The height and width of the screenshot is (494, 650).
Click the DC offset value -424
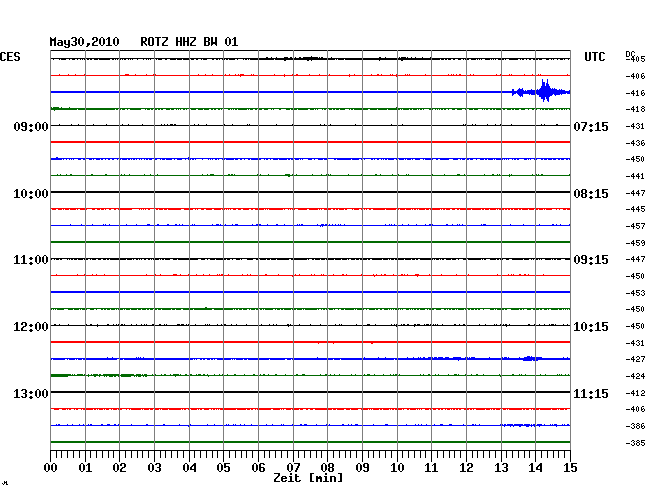tap(635, 376)
